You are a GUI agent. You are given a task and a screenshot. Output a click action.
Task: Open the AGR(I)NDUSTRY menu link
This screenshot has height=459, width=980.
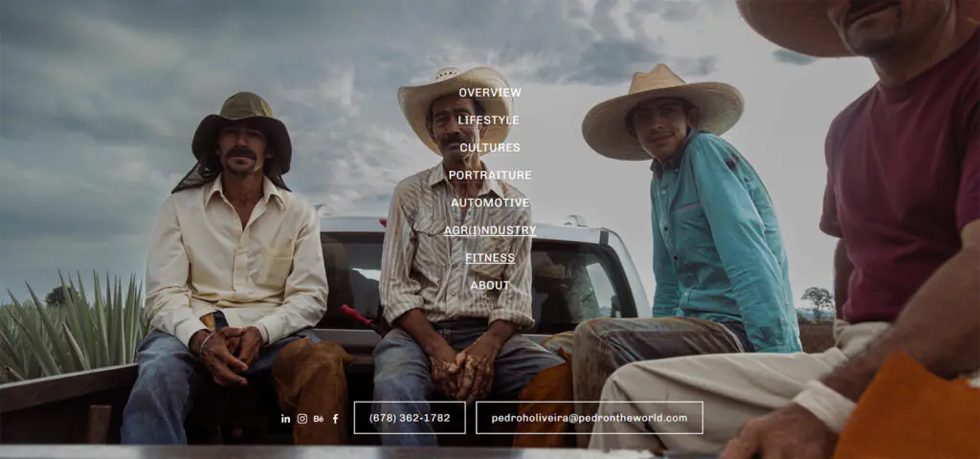490,229
